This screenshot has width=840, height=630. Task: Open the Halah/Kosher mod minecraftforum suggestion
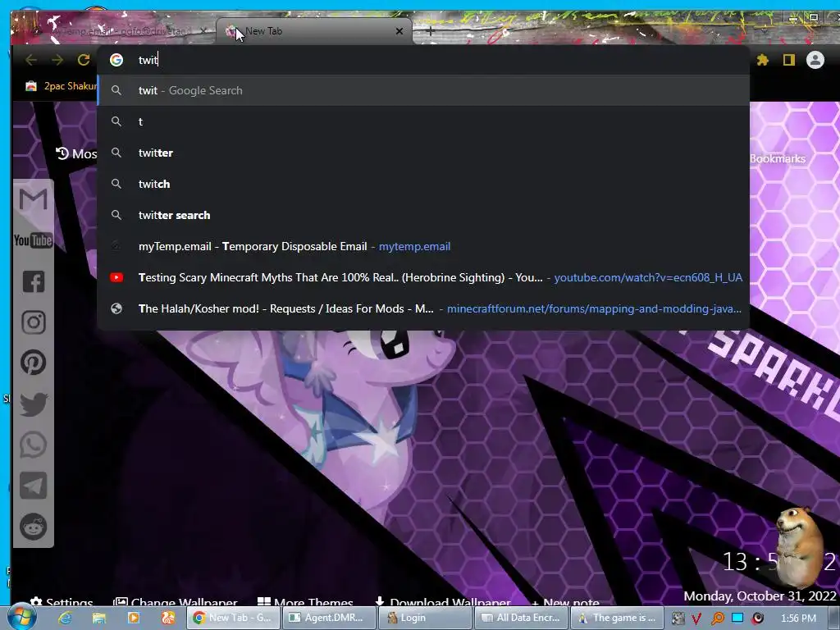[423, 308]
